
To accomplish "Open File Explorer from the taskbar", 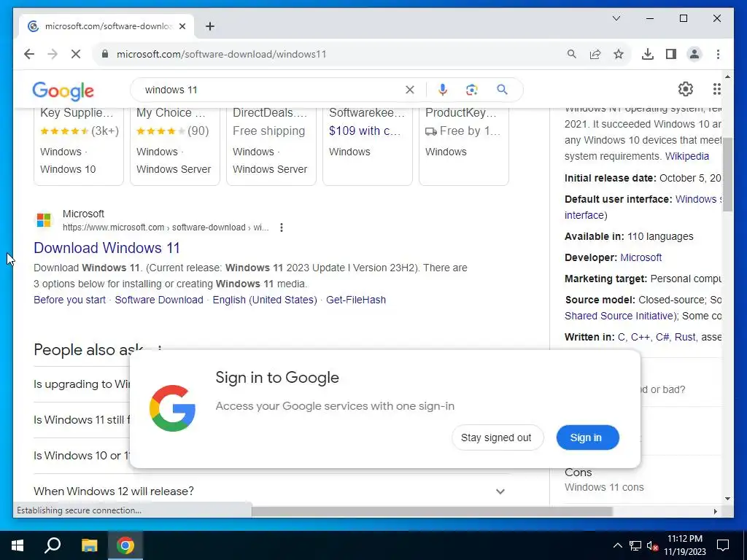I will click(89, 545).
